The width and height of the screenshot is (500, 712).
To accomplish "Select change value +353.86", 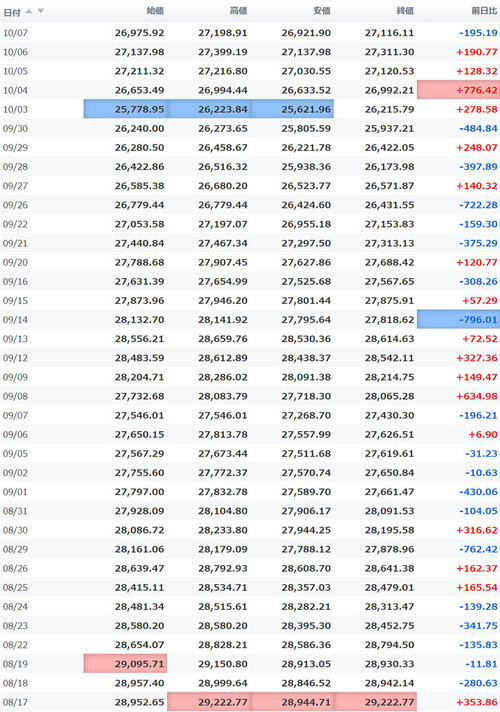I will (477, 702).
